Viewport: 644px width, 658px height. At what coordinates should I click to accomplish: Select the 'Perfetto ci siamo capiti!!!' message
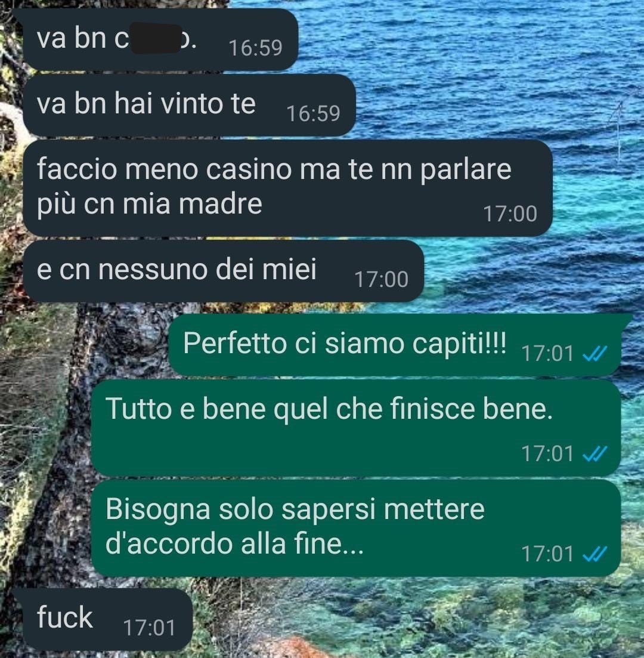click(x=394, y=345)
